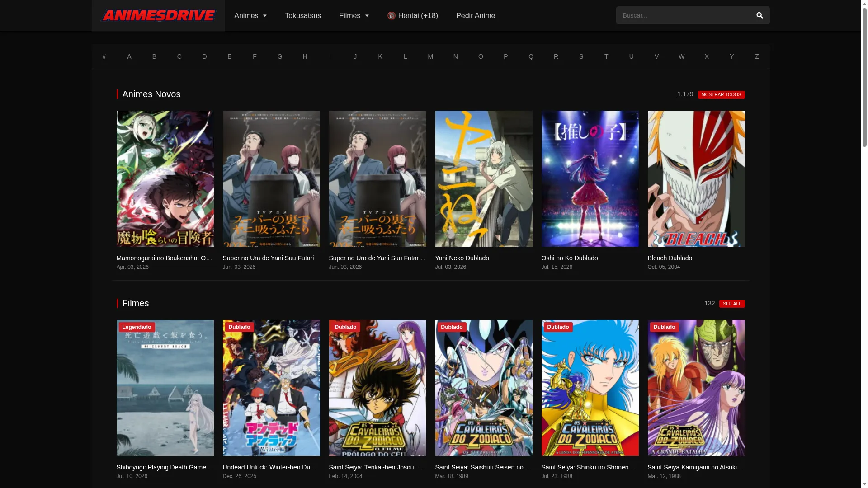Filter animes by letter L
This screenshot has width=868, height=488.
coord(406,56)
